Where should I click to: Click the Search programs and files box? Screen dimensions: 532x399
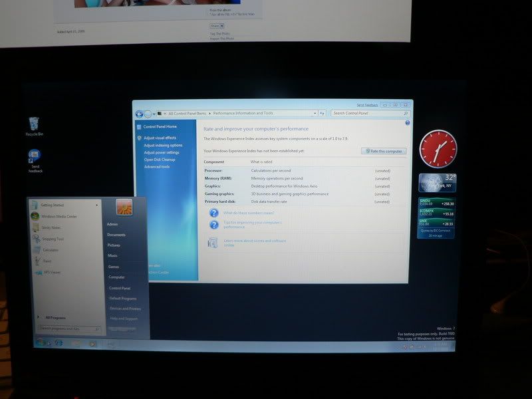(x=69, y=329)
